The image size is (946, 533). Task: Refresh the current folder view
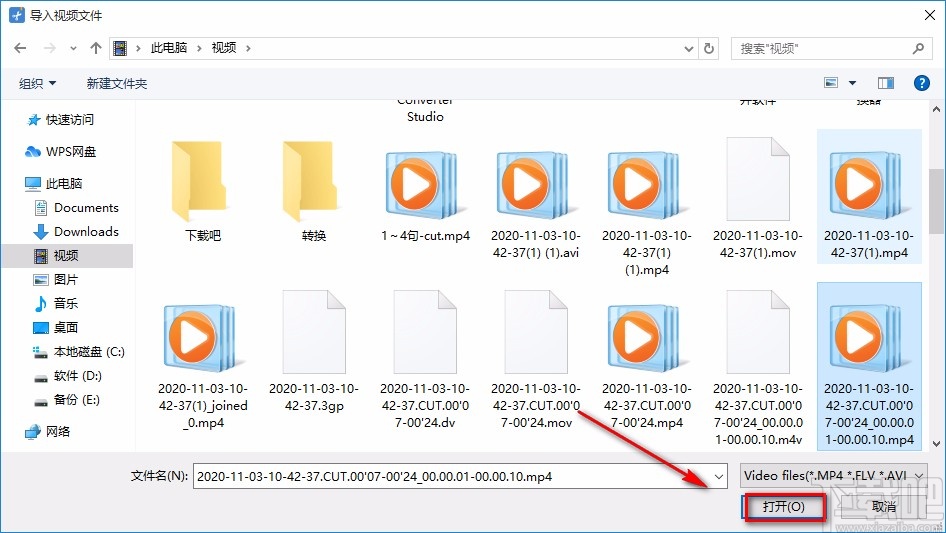click(710, 48)
